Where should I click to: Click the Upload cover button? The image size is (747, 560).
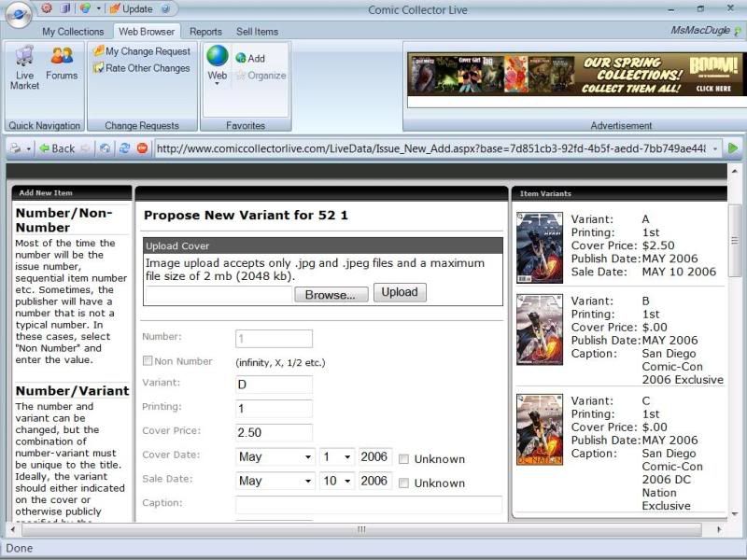point(400,292)
